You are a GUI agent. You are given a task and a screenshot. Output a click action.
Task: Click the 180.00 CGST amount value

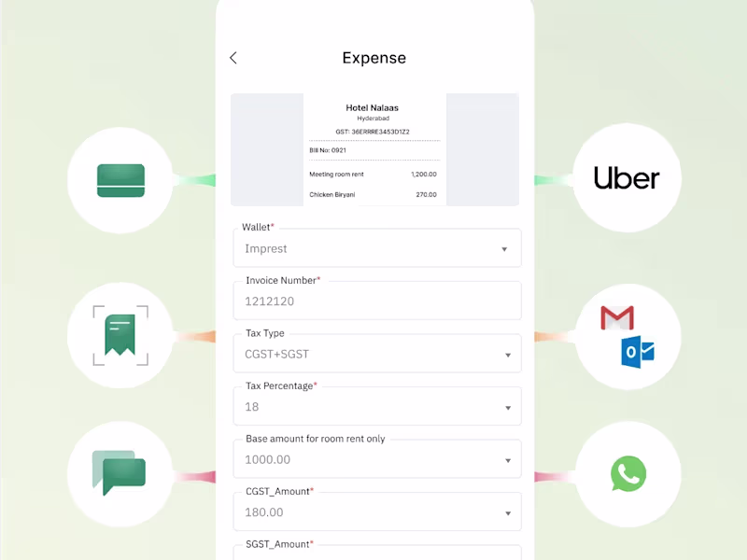(264, 512)
